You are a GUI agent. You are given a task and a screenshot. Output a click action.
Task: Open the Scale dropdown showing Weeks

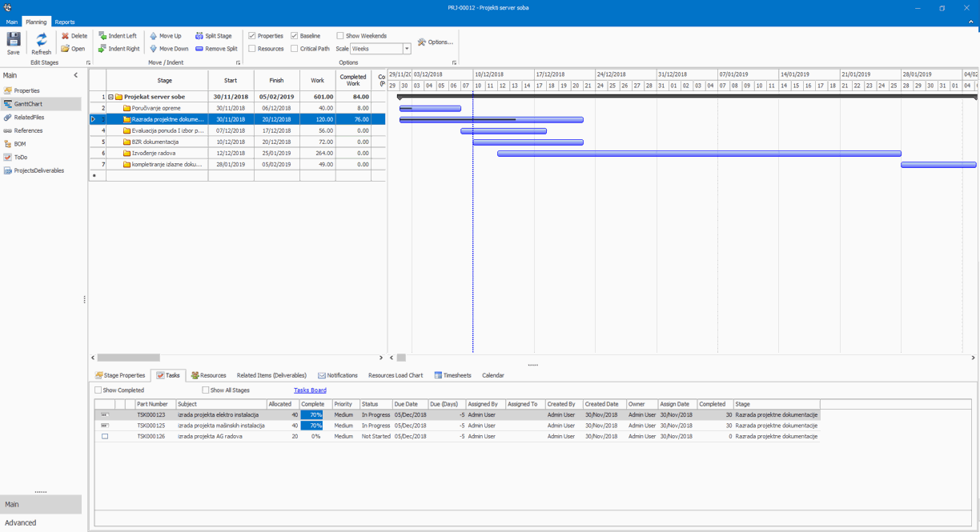pyautogui.click(x=405, y=48)
